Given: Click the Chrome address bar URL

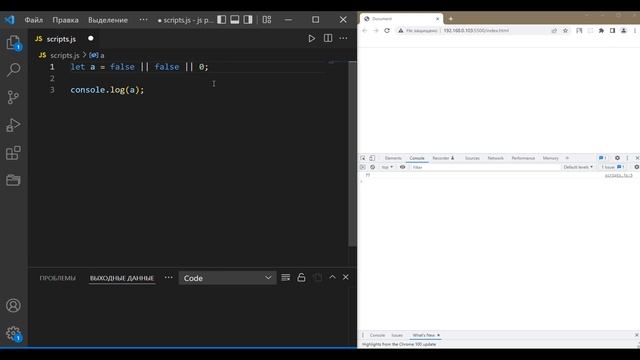Looking at the screenshot, I should tap(476, 31).
